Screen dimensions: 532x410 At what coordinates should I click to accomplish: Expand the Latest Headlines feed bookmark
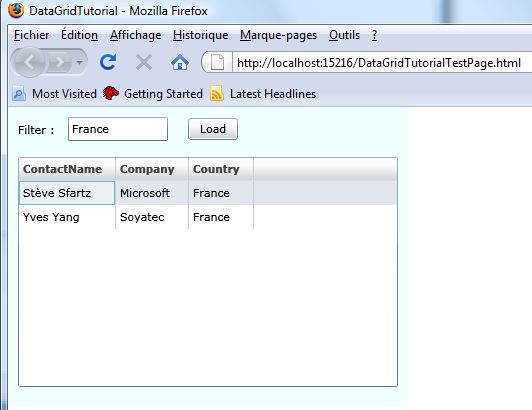tap(263, 94)
